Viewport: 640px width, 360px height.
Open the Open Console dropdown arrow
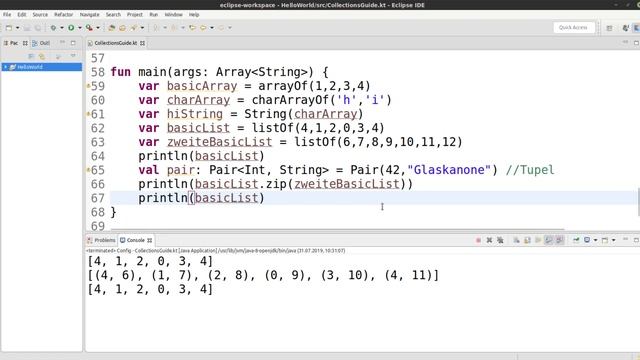click(x=613, y=240)
